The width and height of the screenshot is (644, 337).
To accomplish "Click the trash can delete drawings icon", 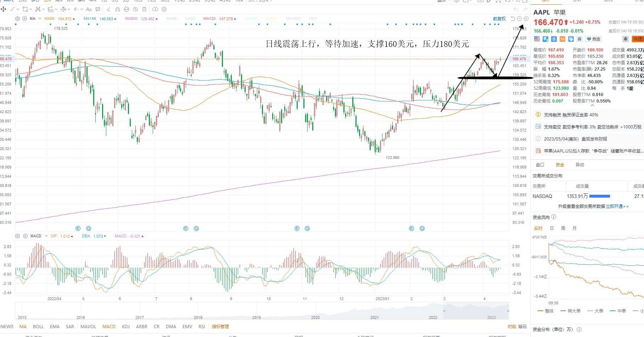I will point(144,9).
